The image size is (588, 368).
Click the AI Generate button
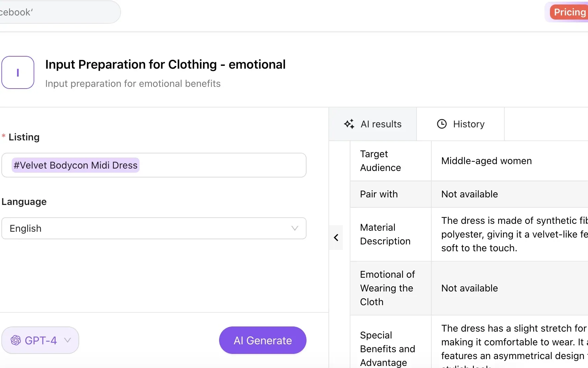click(x=262, y=340)
